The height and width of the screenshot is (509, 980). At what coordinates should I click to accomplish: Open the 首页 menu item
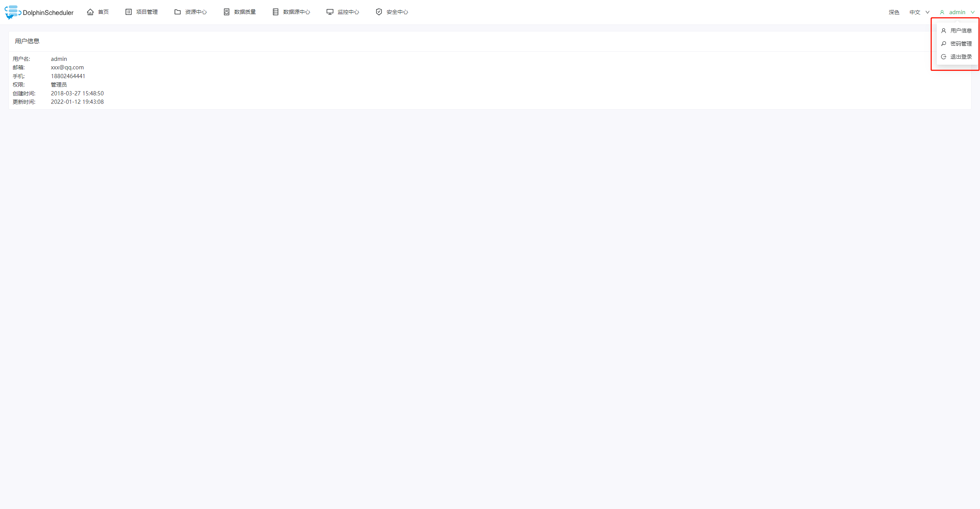pos(98,12)
